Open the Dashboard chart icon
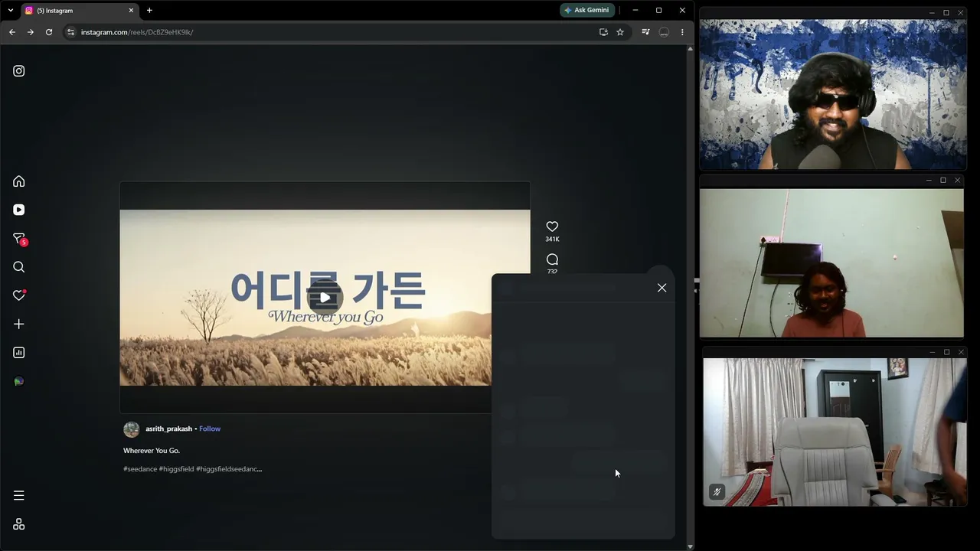Image resolution: width=980 pixels, height=551 pixels. click(19, 353)
